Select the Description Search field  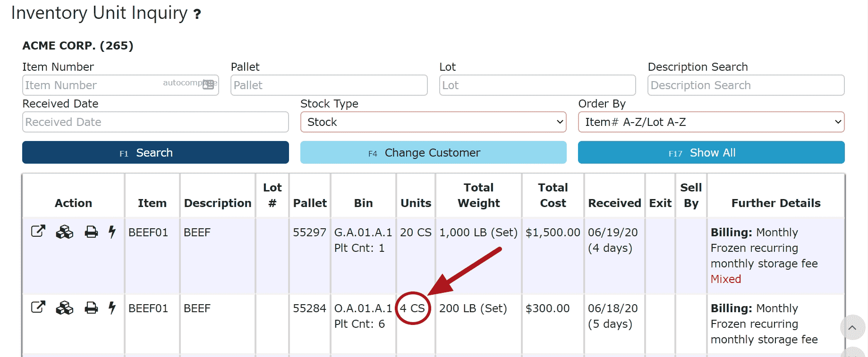coord(745,85)
